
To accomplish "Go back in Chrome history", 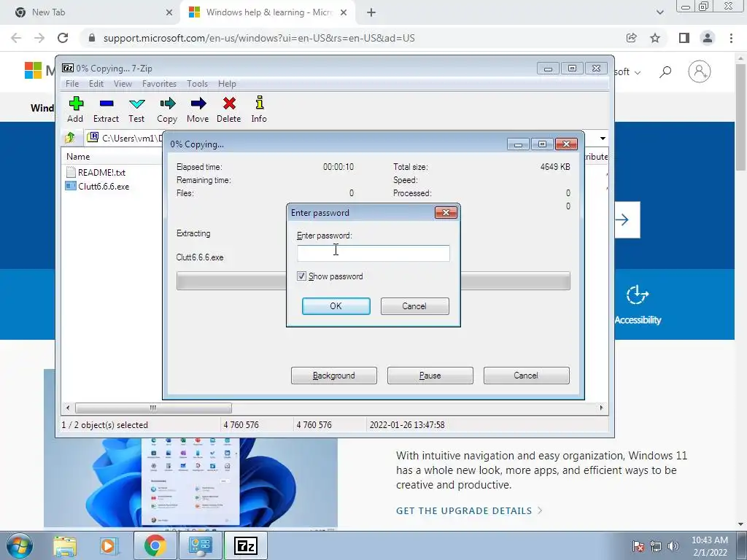I will pos(16,38).
